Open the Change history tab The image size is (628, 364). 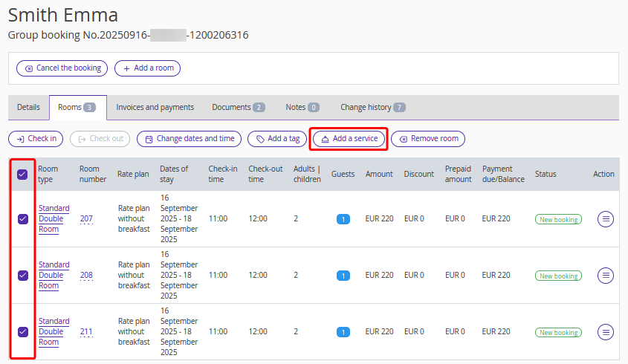click(372, 108)
